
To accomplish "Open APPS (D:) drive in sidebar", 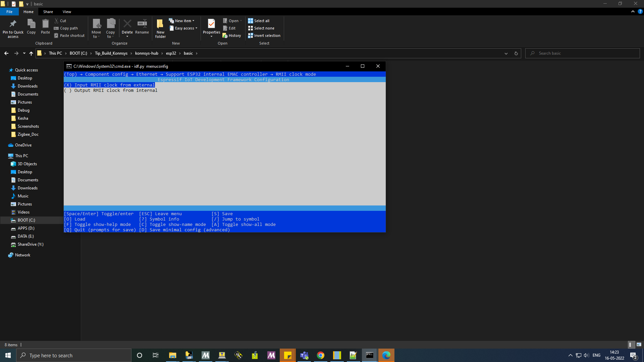I will click(26, 228).
